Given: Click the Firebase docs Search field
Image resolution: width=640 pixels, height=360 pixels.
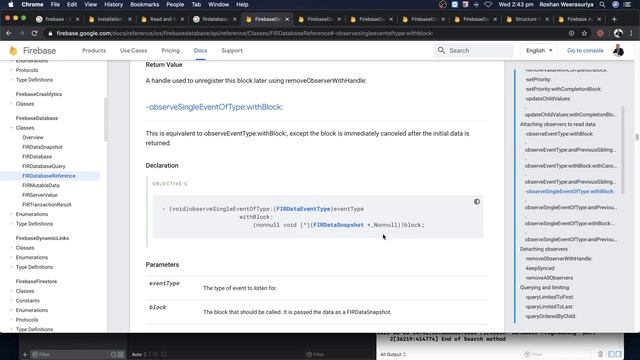Looking at the screenshot, I should pyautogui.click(x=473, y=51).
